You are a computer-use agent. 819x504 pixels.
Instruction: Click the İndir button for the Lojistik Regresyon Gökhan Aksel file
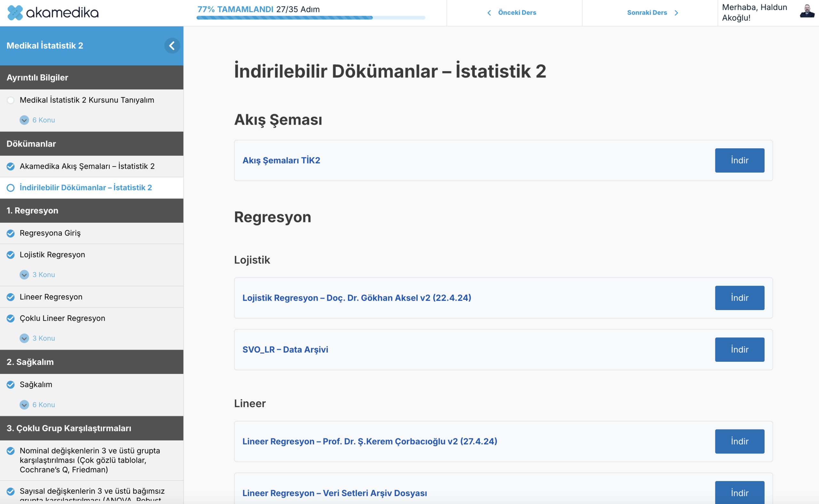739,298
